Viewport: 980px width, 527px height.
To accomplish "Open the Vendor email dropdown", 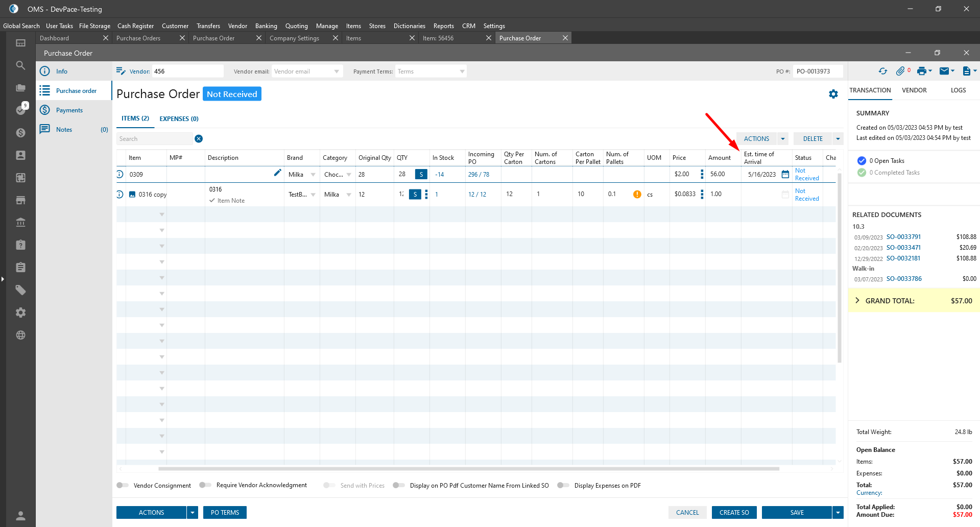I will (x=337, y=71).
